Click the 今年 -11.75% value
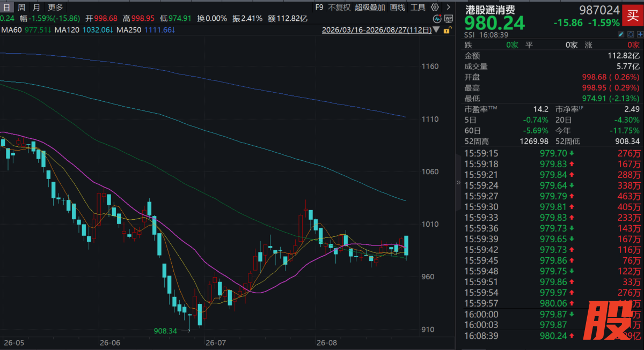 point(625,130)
